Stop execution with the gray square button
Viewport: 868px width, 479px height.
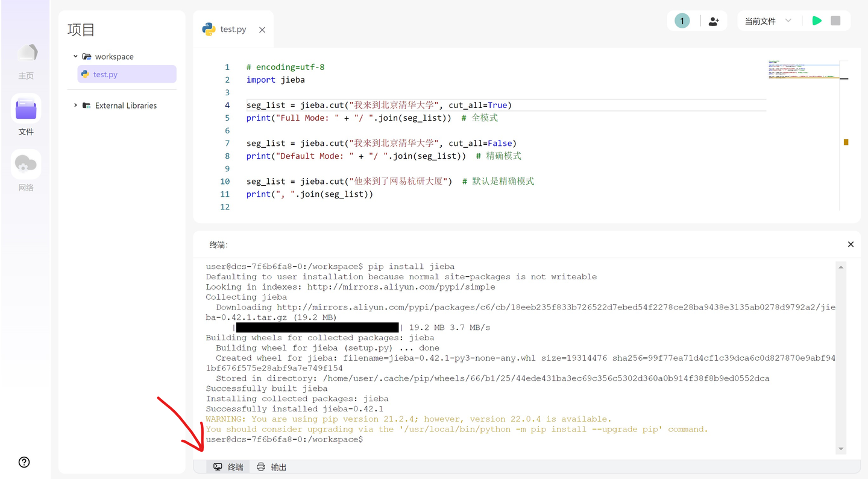835,21
